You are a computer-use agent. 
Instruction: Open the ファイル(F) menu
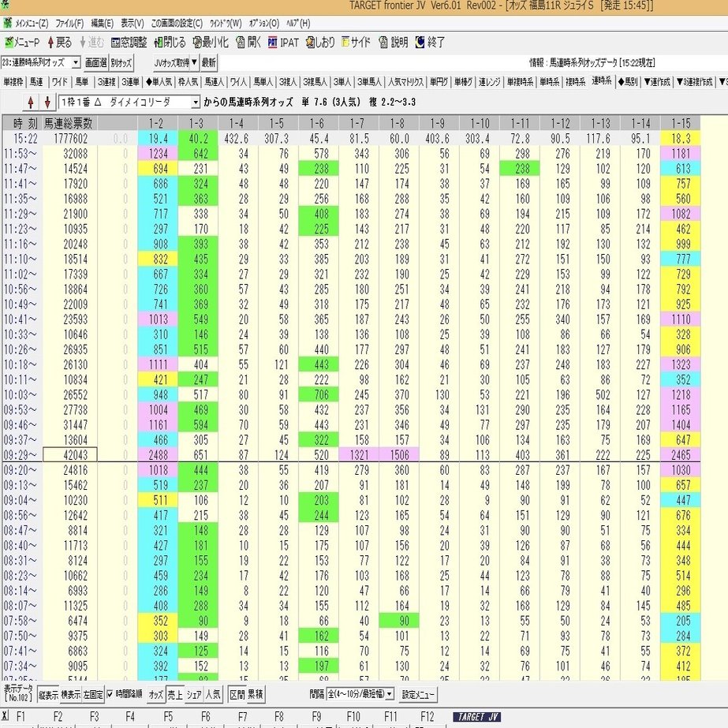[x=69, y=23]
